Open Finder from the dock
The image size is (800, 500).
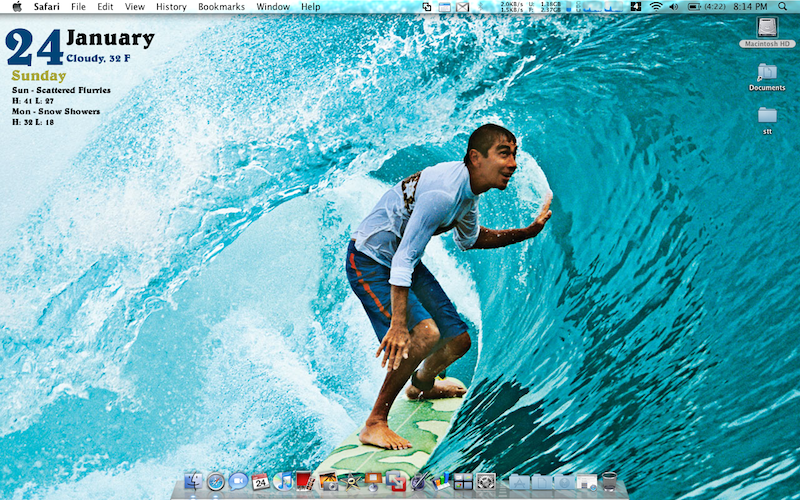193,481
